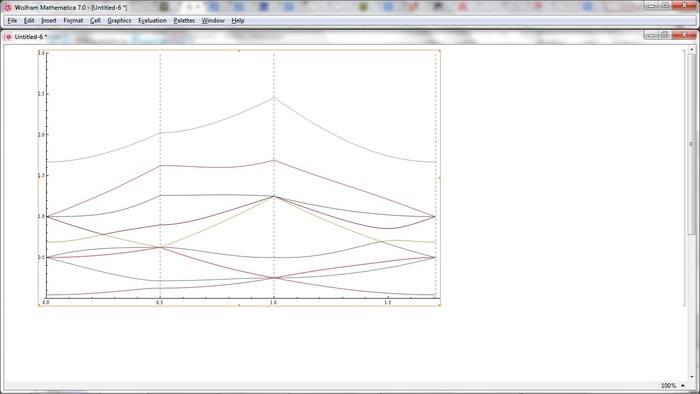Select the cell bracket beside the plot
The width and height of the screenshot is (700, 394).
point(683,178)
